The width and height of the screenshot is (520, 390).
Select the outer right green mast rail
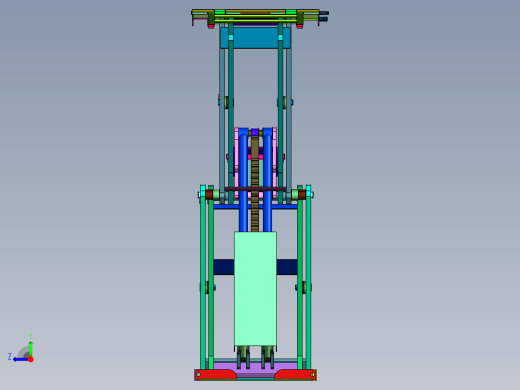pos(308,277)
